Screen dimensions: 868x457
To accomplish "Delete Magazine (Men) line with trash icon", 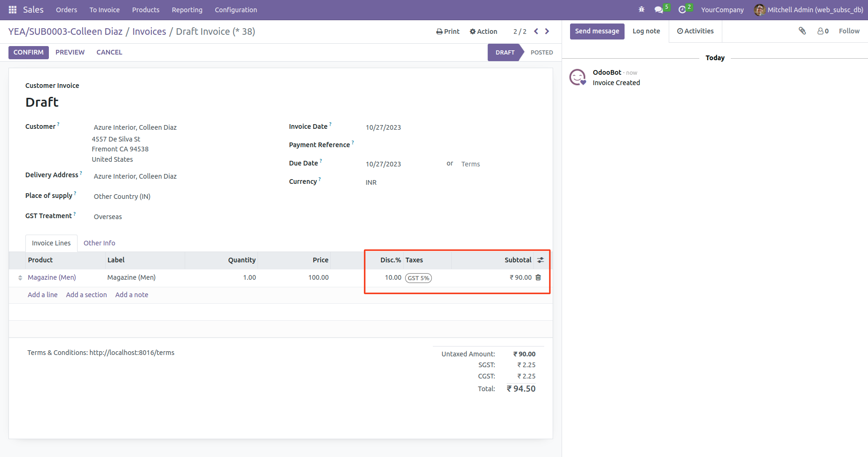I will [539, 277].
